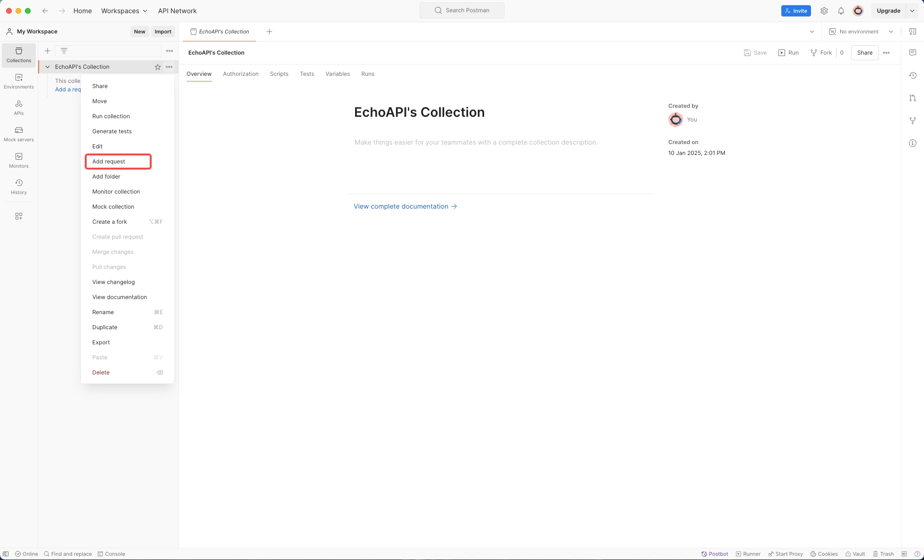This screenshot has height=560, width=924.
Task: Open the Workspaces dropdown
Action: coord(124,11)
